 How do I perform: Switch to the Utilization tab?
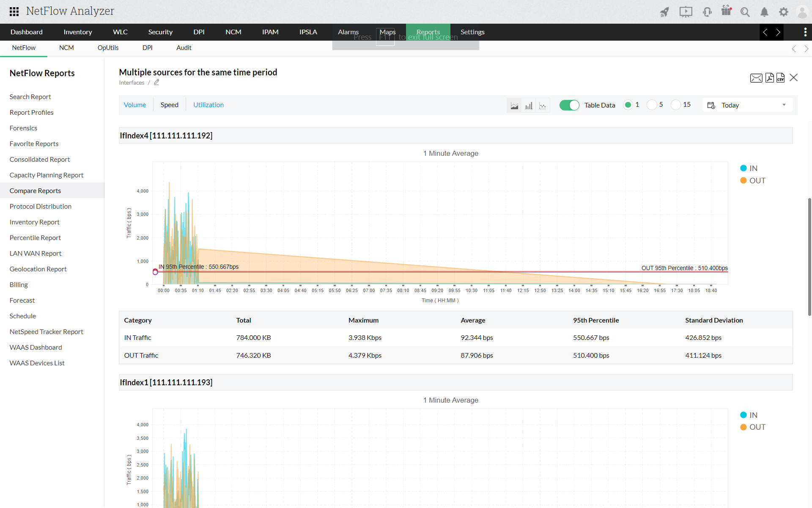[x=208, y=105]
